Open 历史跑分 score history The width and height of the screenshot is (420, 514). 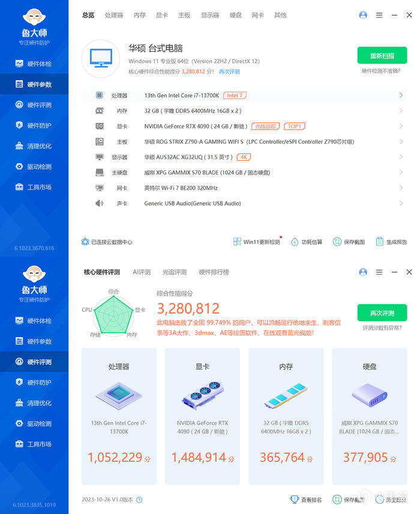pyautogui.click(x=391, y=500)
